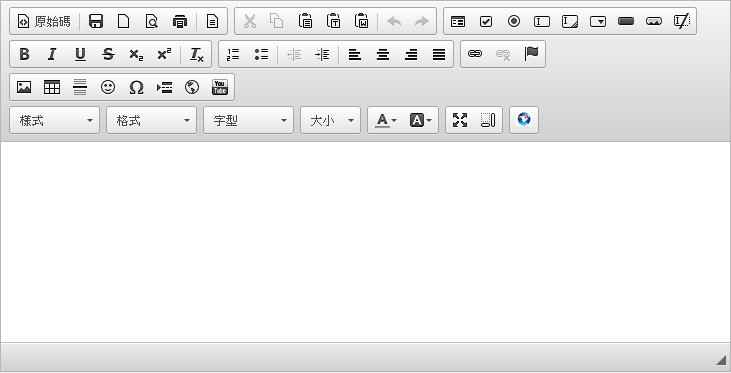The width and height of the screenshot is (731, 373).
Task: Open the background color picker
Action: tap(421, 120)
